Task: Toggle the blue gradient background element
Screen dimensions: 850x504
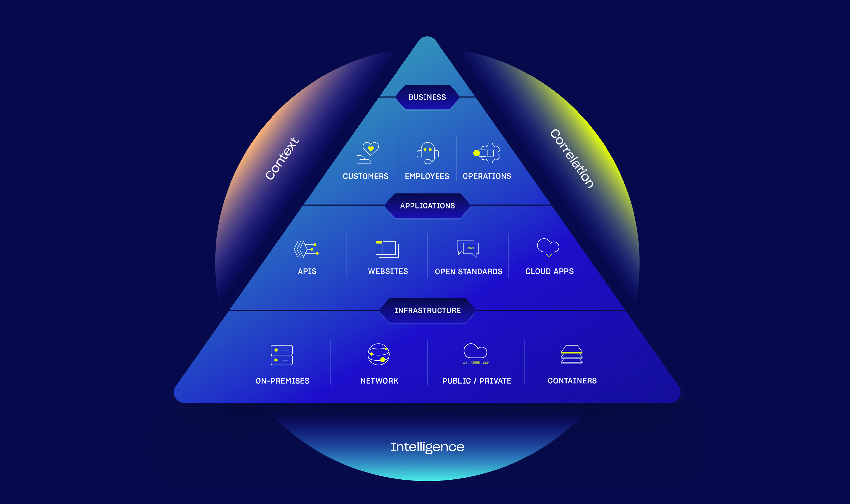Action: [x=425, y=252]
